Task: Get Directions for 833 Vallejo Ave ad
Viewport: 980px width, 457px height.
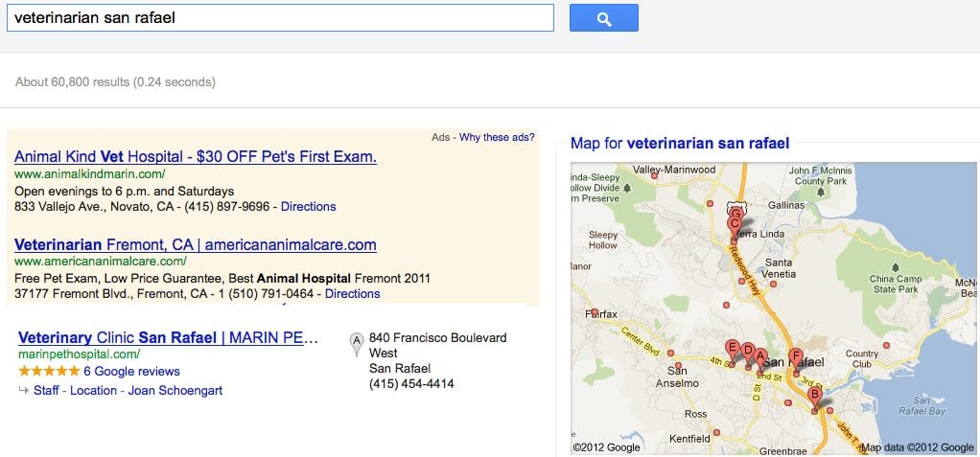Action: (x=308, y=207)
